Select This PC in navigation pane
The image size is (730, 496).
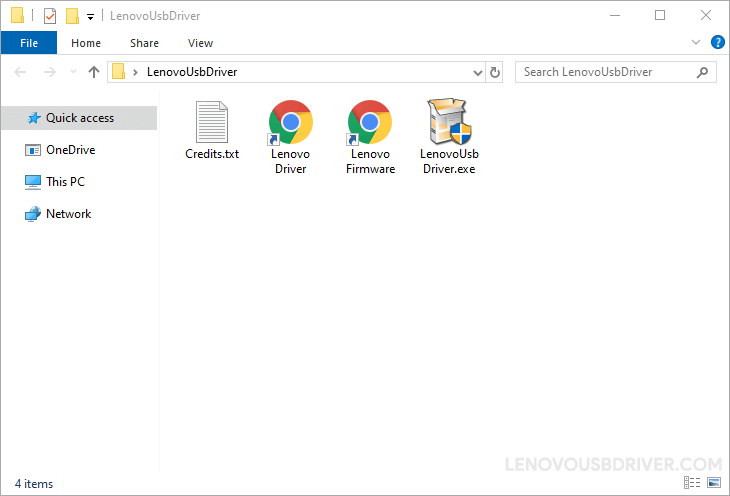[x=65, y=182]
